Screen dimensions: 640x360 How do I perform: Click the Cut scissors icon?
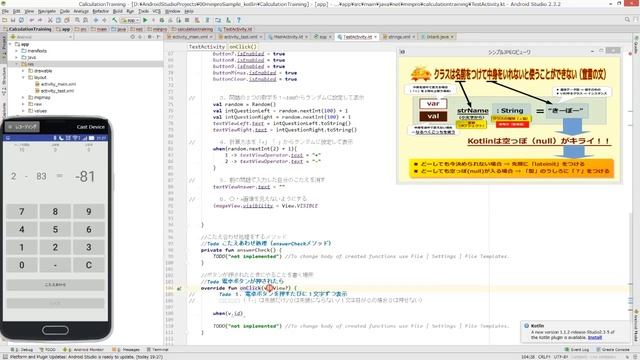tap(50, 20)
